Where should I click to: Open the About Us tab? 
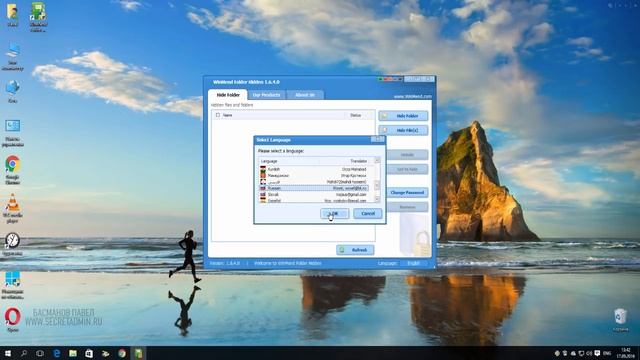(304, 95)
